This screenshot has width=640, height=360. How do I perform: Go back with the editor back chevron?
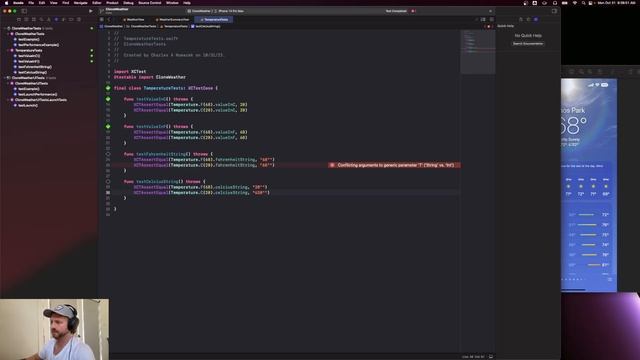pyautogui.click(x=109, y=19)
